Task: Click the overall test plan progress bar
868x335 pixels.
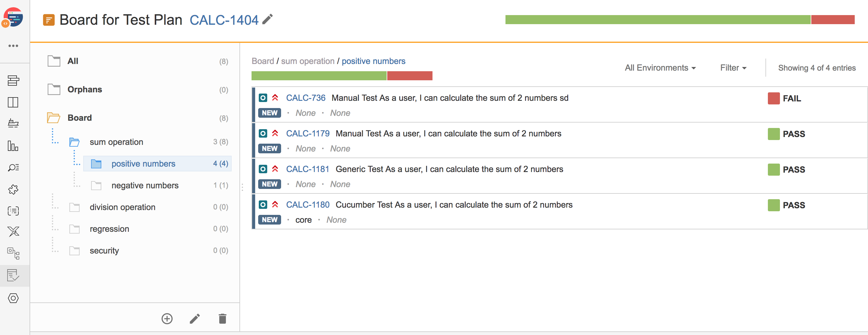Action: [x=680, y=20]
